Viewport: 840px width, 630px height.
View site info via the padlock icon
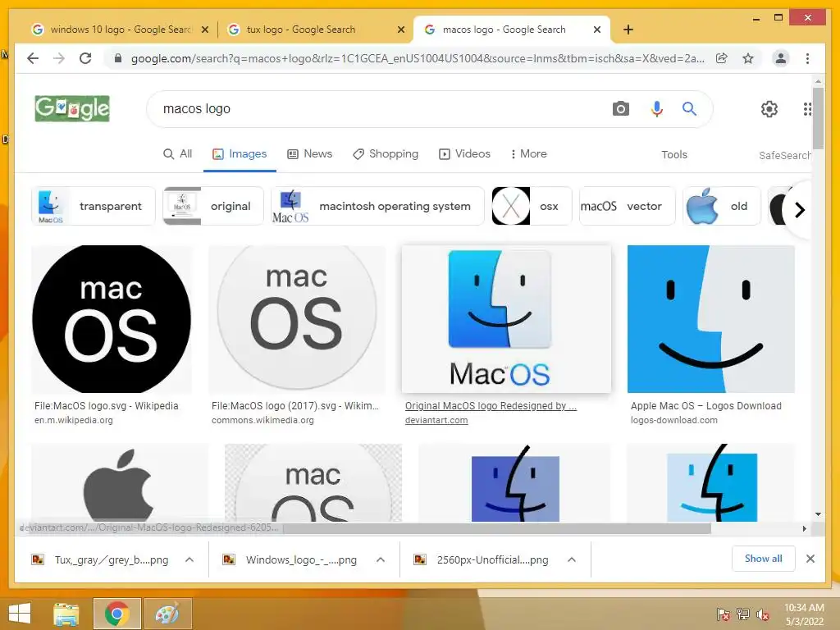click(118, 58)
